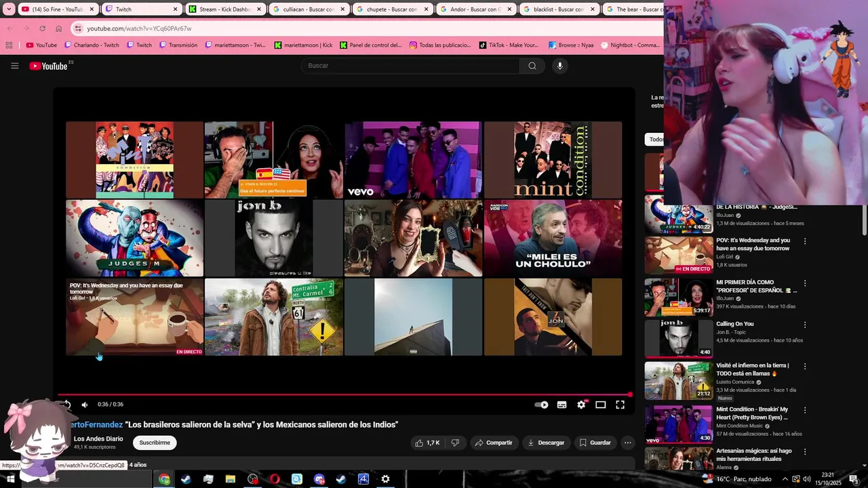Open sidebar video 'Calling On You'

point(735,324)
